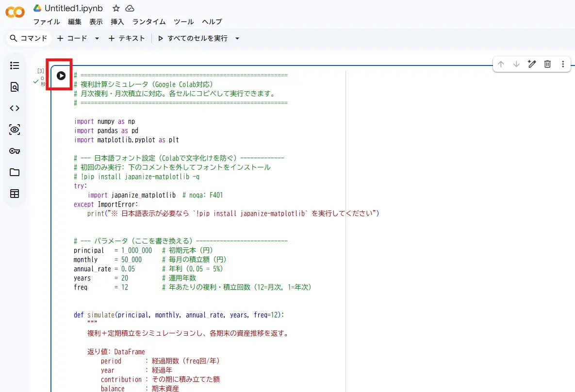Star the Untitled1.ipynb notebook
This screenshot has width=575, height=392.
(x=116, y=8)
